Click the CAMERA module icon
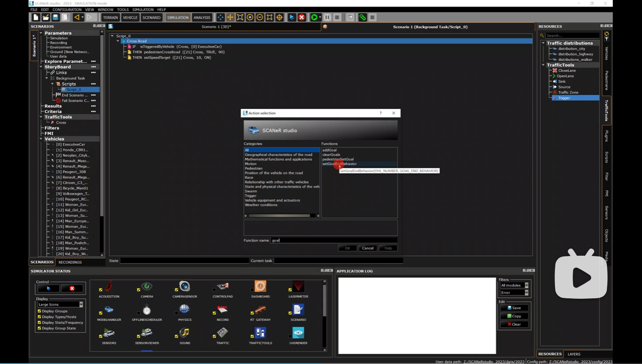This screenshot has width=642, height=364. (147, 287)
